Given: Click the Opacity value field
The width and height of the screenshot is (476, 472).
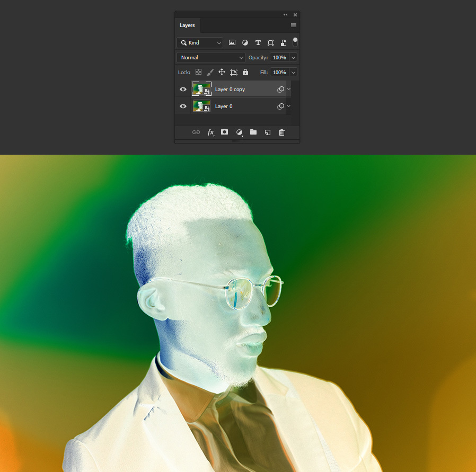Looking at the screenshot, I should tap(279, 57).
